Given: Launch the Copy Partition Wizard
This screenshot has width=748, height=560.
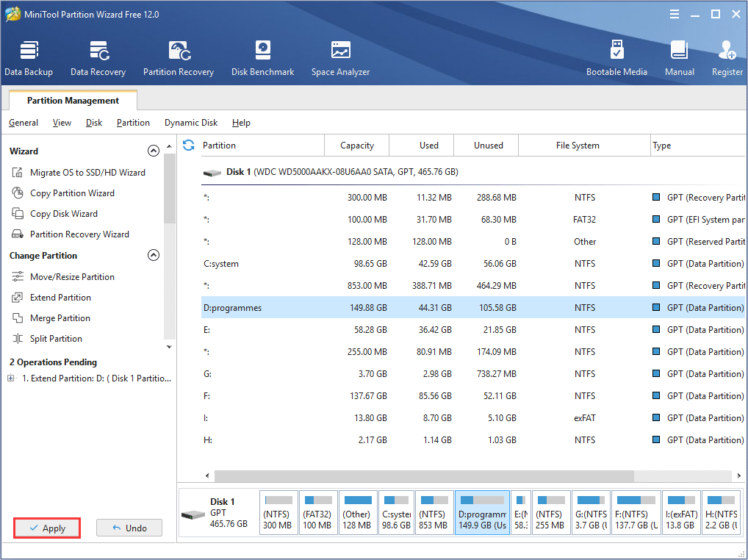Looking at the screenshot, I should [x=63, y=193].
